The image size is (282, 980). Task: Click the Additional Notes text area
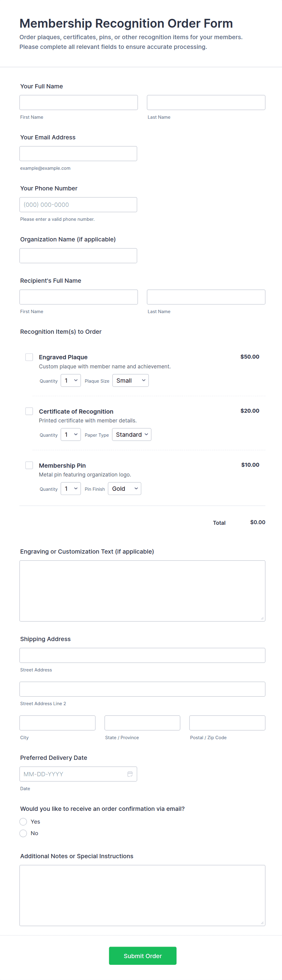[x=142, y=895]
